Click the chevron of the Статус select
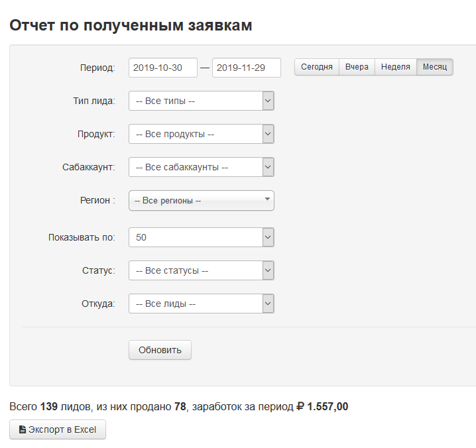The height and width of the screenshot is (448, 476). [x=268, y=270]
